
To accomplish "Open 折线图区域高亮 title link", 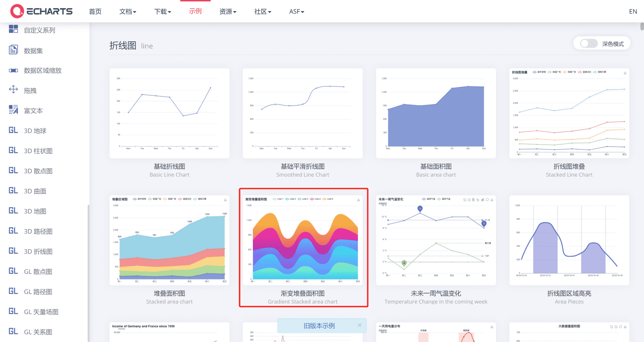I will click(x=569, y=293).
